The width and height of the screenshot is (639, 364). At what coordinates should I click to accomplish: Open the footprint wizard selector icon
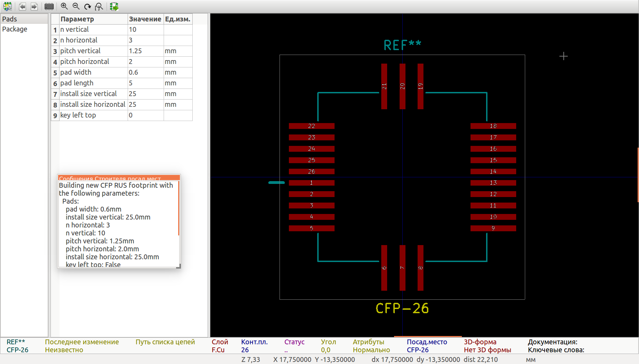[x=8, y=6]
